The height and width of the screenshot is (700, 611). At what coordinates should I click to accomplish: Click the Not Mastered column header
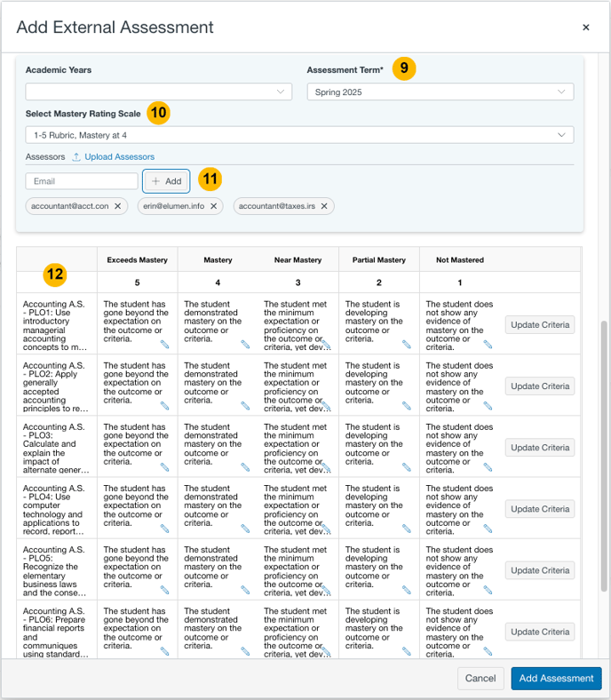[460, 259]
